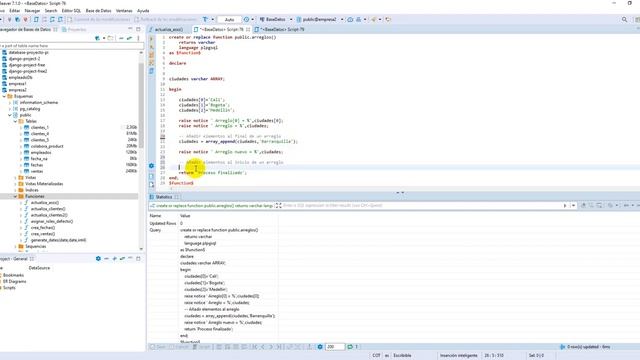Open the Base de Datos menu
This screenshot has width=640, height=360.
(x=98, y=11)
